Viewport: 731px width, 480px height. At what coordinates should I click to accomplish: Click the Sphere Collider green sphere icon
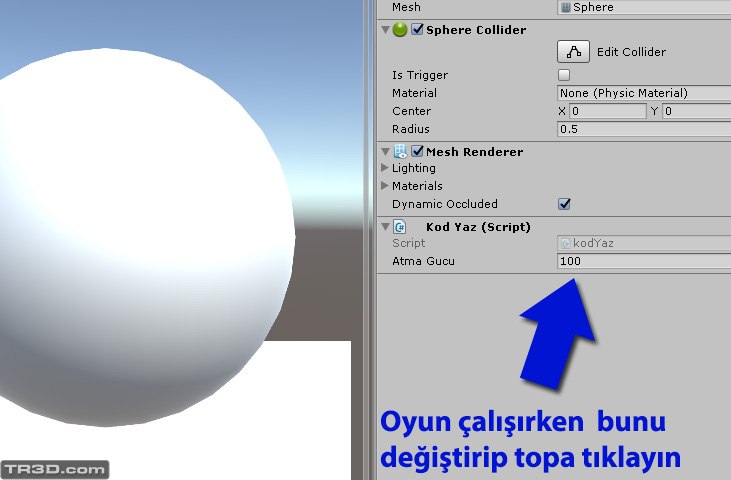coord(400,30)
